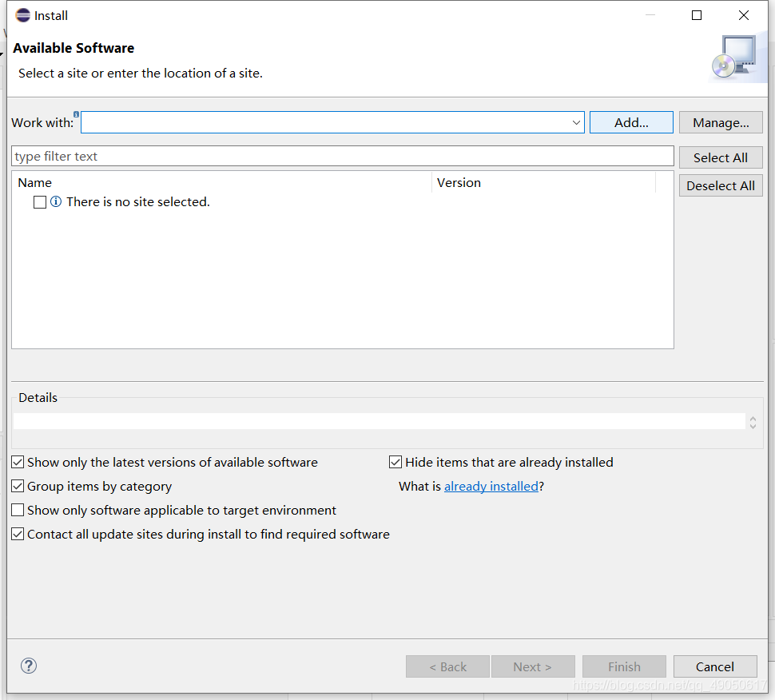Viewport: 775px width, 700px height.
Task: Open the Work with dropdown arrow
Action: point(576,122)
